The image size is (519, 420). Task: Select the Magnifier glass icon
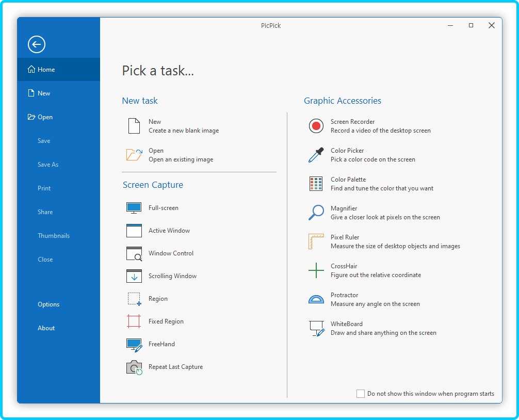(316, 213)
